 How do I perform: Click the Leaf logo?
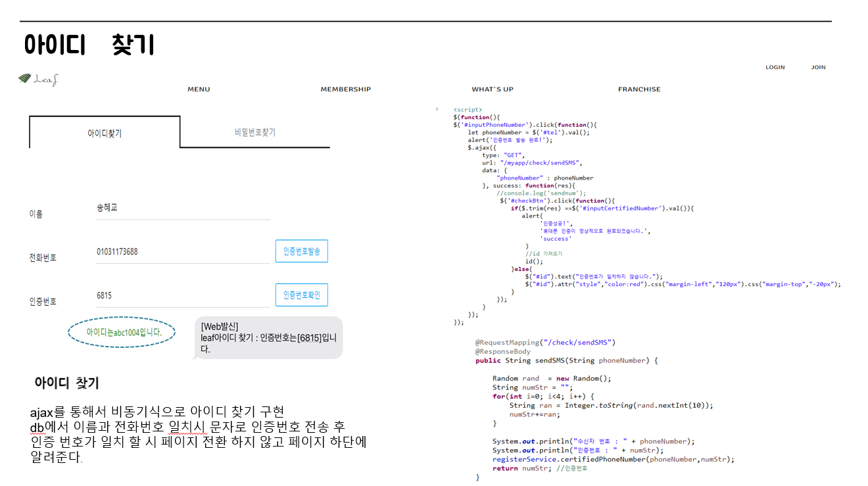click(x=38, y=80)
